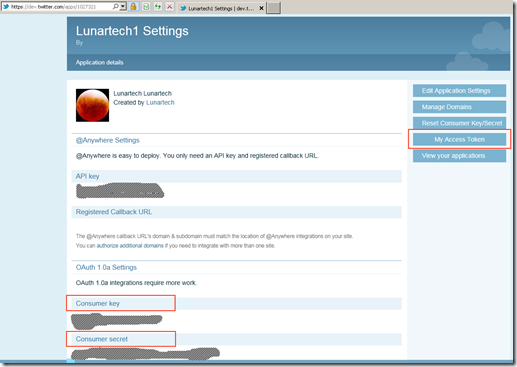The width and height of the screenshot is (517, 367).
Task: Select the Lunartech1 Settings browser tab
Action: click(x=221, y=8)
